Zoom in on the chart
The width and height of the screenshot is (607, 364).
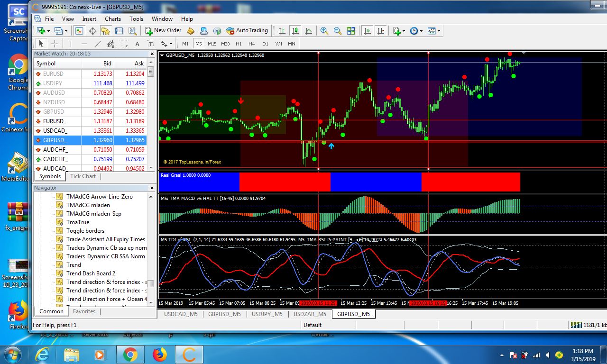click(324, 30)
